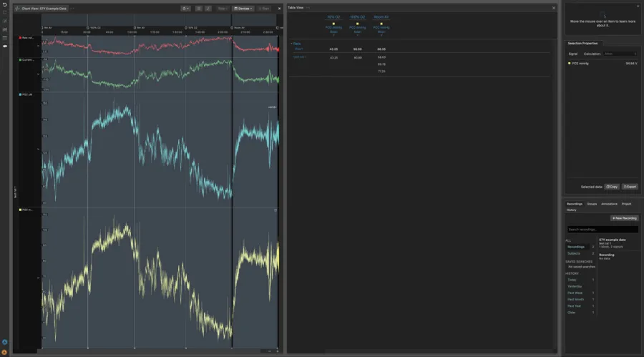Open the Devices dropdown

(x=243, y=8)
